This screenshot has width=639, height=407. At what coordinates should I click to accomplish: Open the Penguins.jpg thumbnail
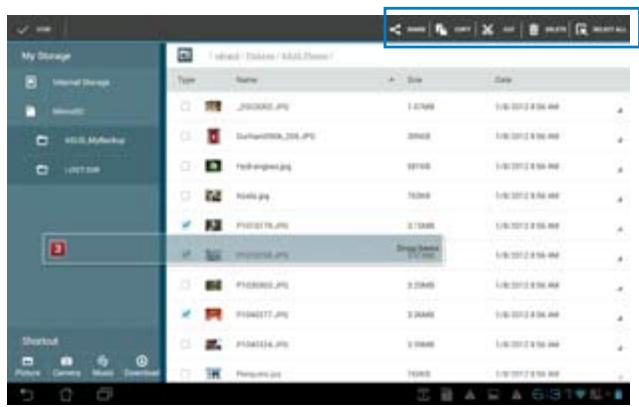(x=213, y=373)
